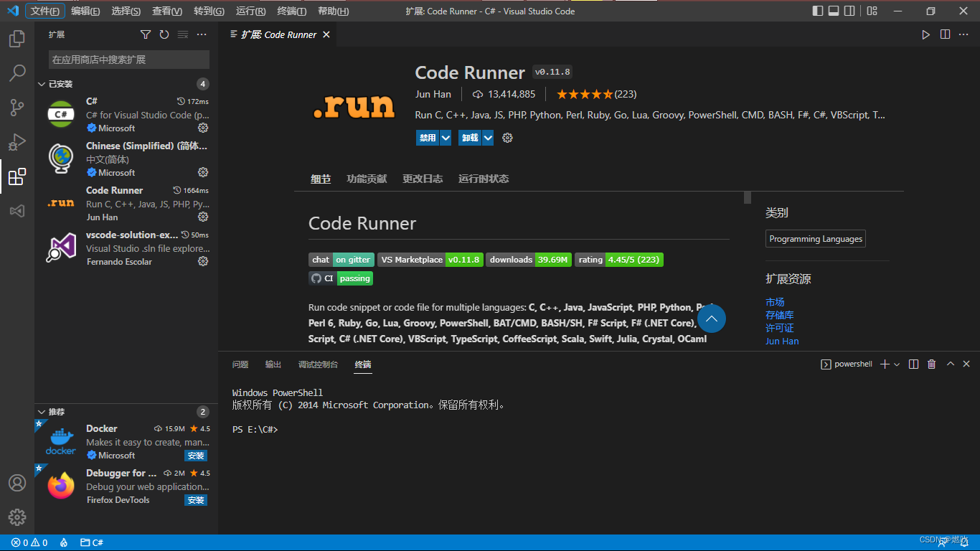The image size is (980, 551).
Task: Open the new terminal launch profile dropdown
Action: (x=897, y=364)
